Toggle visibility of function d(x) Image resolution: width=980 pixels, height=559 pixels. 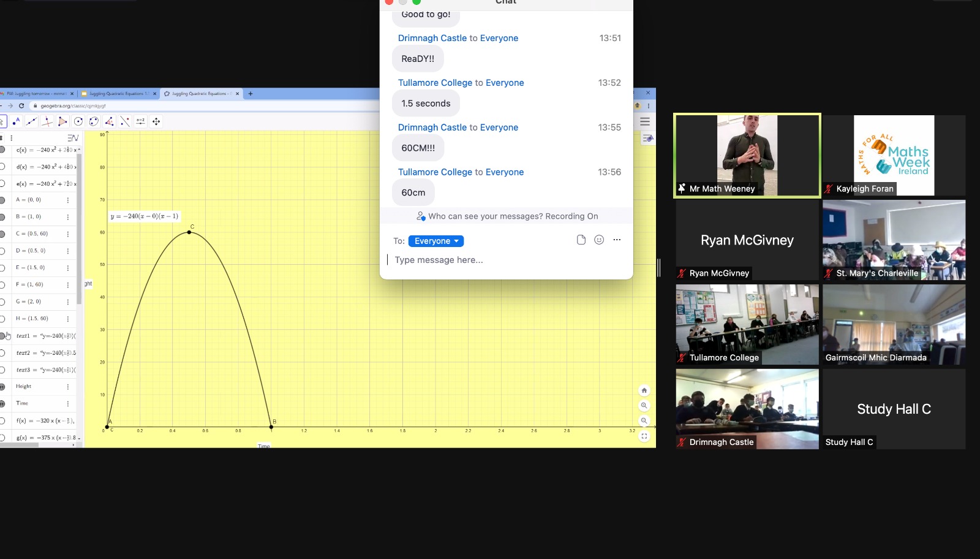[x=2, y=167]
